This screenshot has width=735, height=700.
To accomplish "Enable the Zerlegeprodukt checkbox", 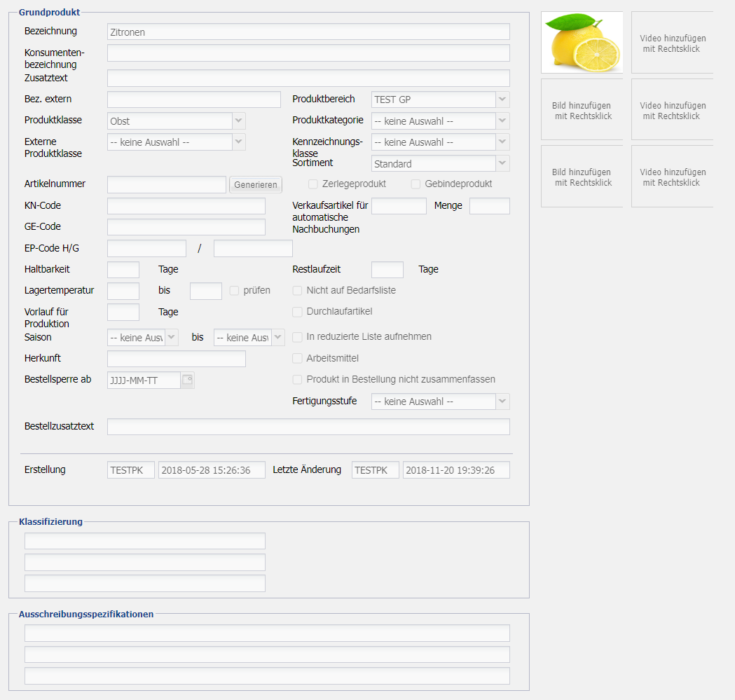I will (313, 184).
